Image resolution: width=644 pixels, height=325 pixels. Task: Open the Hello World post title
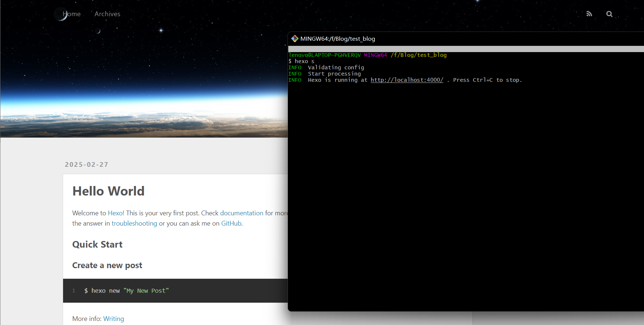point(108,191)
